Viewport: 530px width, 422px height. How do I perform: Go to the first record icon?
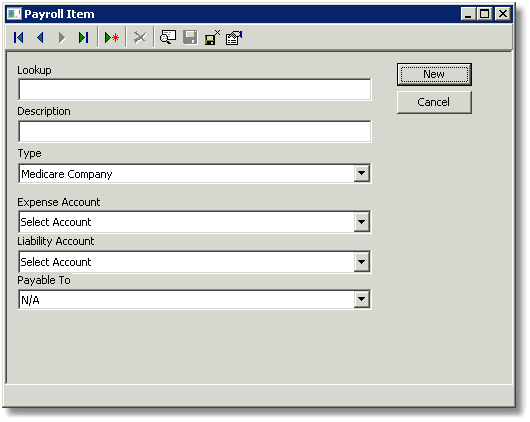point(19,38)
